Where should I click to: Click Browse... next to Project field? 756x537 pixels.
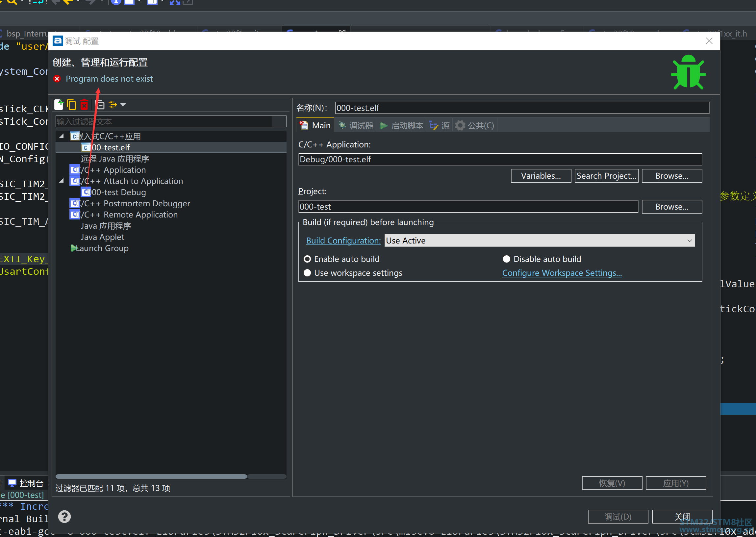(x=672, y=207)
